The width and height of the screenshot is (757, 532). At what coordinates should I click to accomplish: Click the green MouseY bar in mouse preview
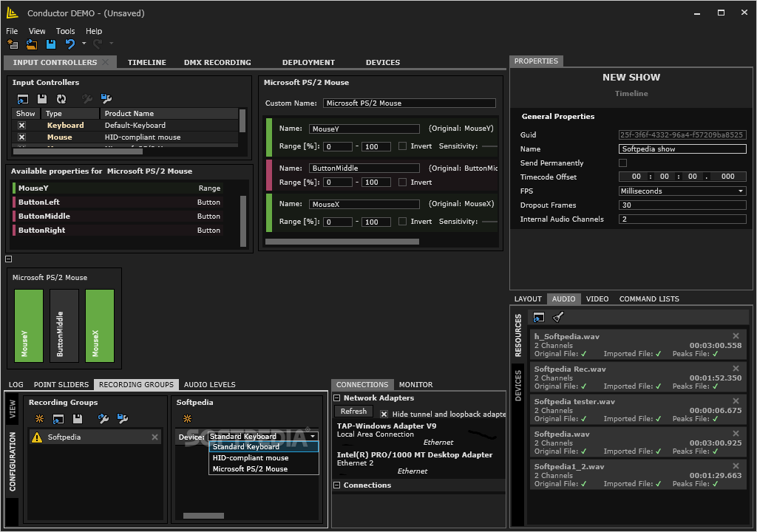pyautogui.click(x=29, y=325)
